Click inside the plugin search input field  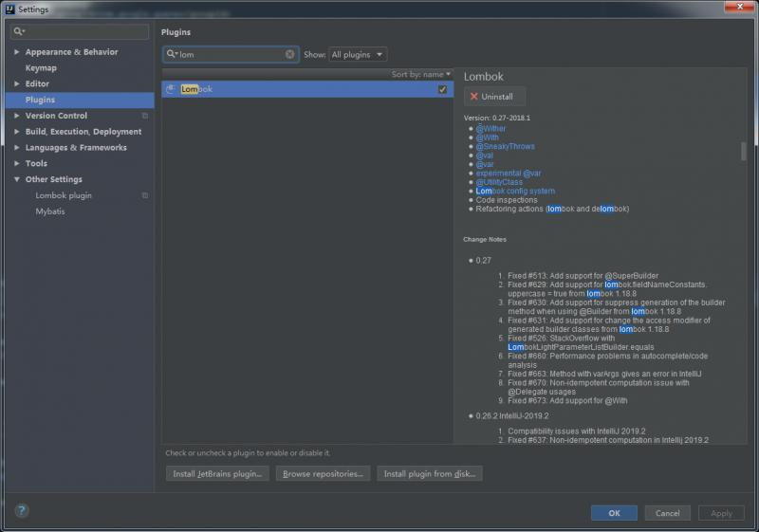(x=231, y=54)
